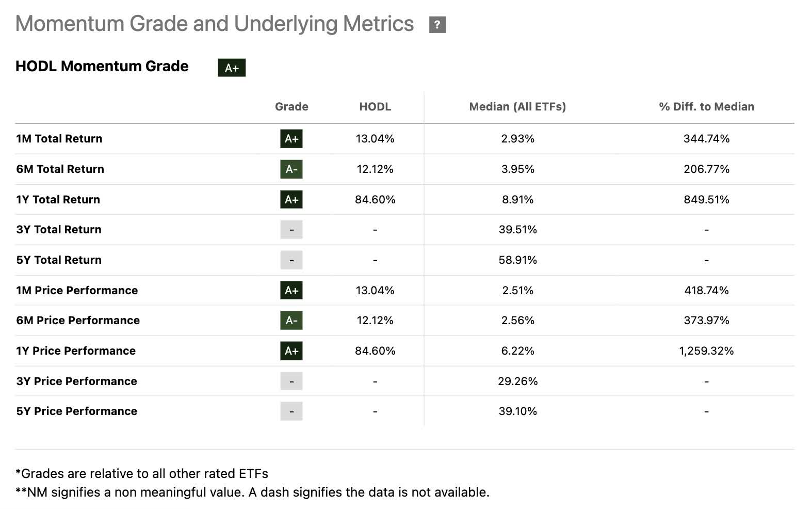Image resolution: width=812 pixels, height=509 pixels.
Task: Click the grades disclaimer text below the table
Action: tap(141, 473)
